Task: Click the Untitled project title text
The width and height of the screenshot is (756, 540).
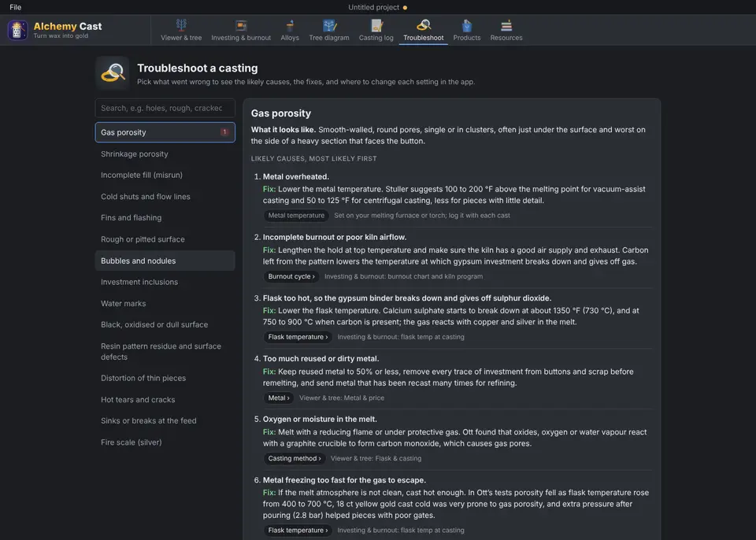Action: (x=373, y=7)
